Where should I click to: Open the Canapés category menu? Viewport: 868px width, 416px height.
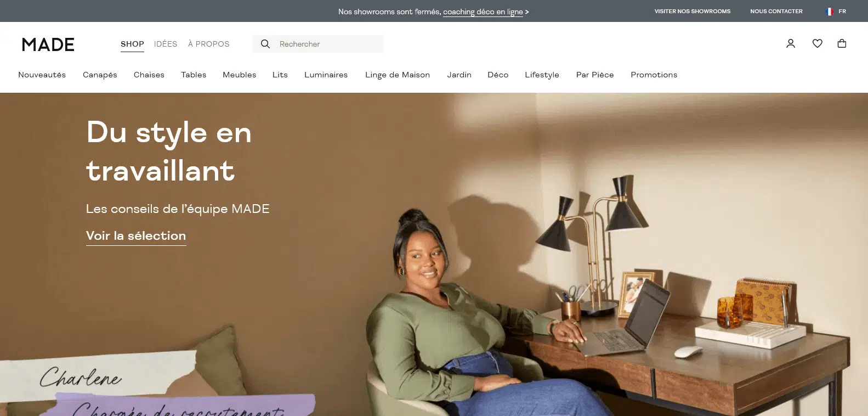pos(100,75)
